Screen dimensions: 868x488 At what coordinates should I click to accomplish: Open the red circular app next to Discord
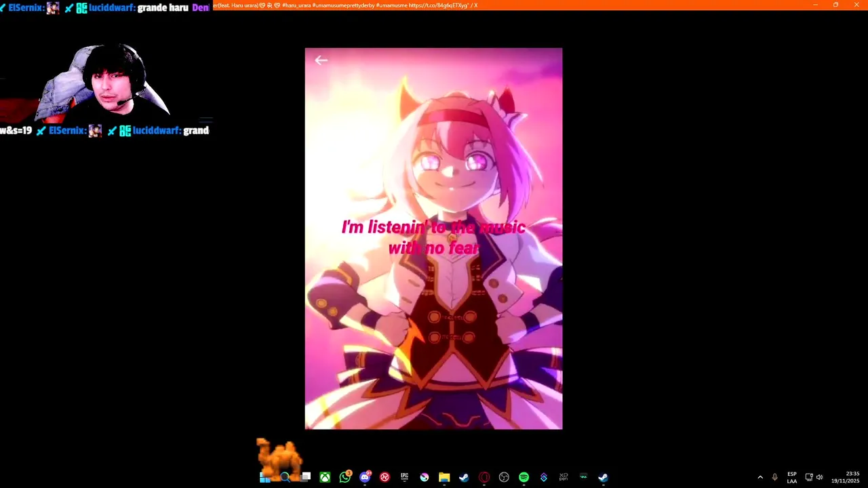[x=384, y=477]
